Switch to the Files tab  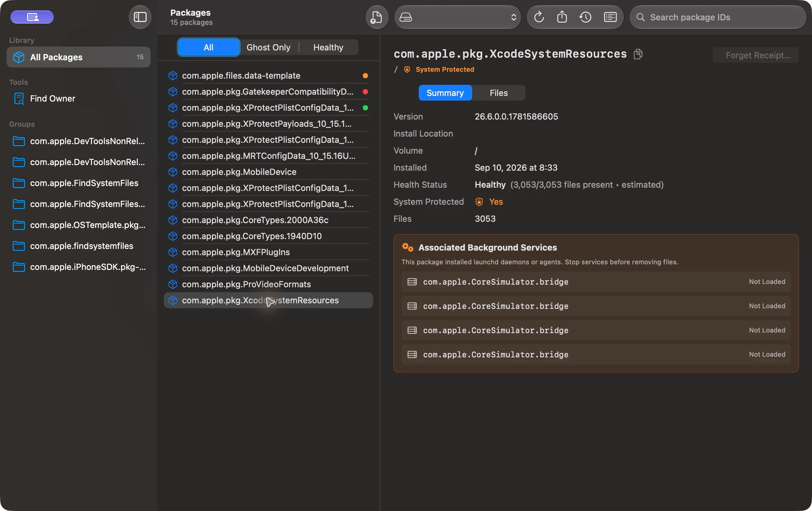(498, 93)
